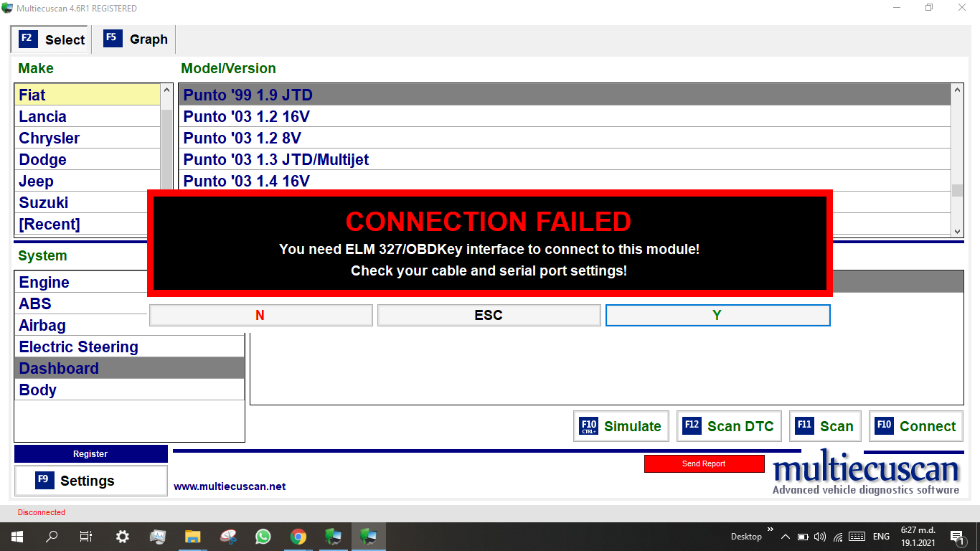Open F9 Settings
The image size is (980, 551).
90,481
